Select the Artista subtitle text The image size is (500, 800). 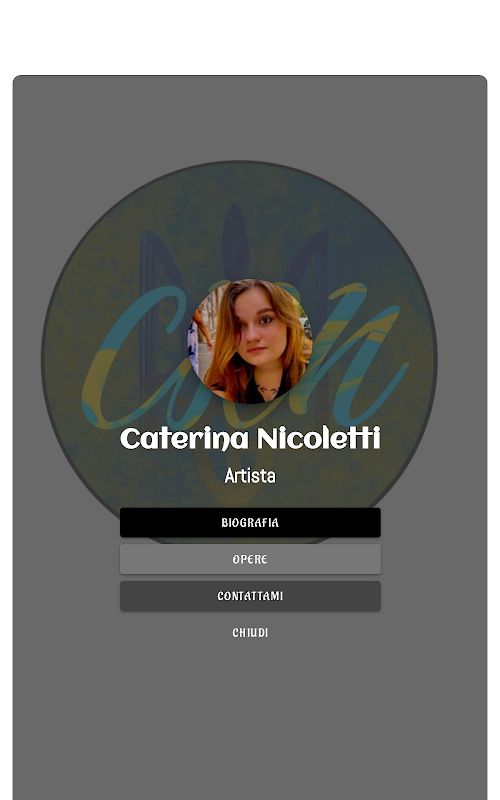[x=250, y=476]
